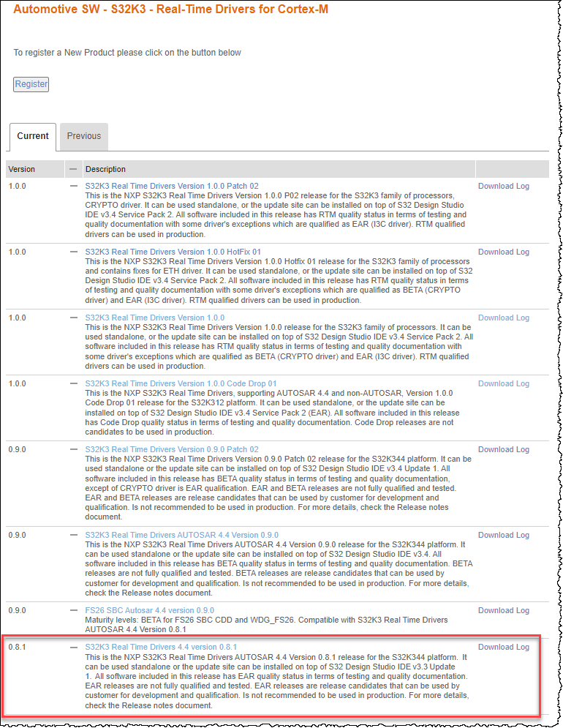Collapse the plain Version 1.0.0 row dash
The width and height of the screenshot is (563, 728).
coord(73,318)
